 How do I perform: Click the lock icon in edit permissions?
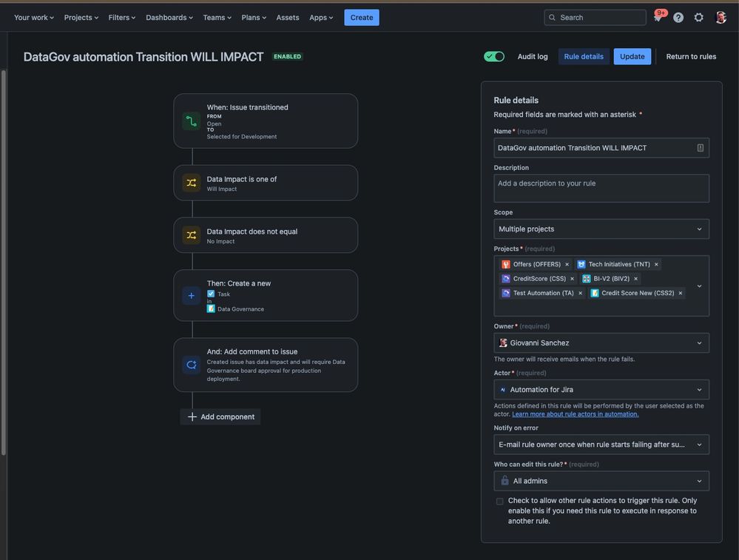click(505, 481)
